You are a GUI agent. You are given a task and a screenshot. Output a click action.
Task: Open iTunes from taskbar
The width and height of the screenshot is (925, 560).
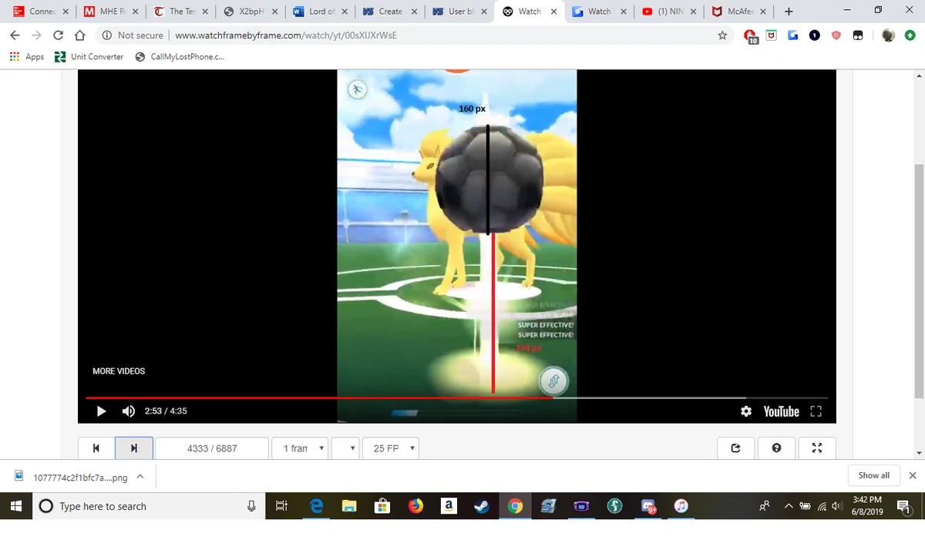[x=681, y=506]
